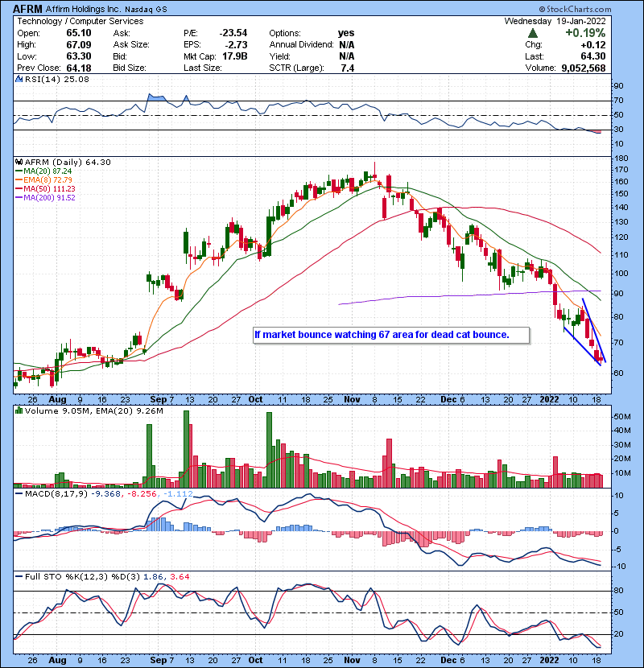Click the Last value '64.30' in header

click(x=592, y=56)
